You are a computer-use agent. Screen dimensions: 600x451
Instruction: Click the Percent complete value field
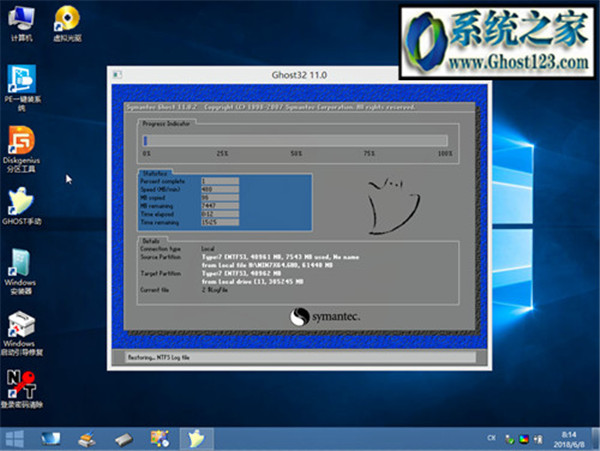tap(220, 181)
